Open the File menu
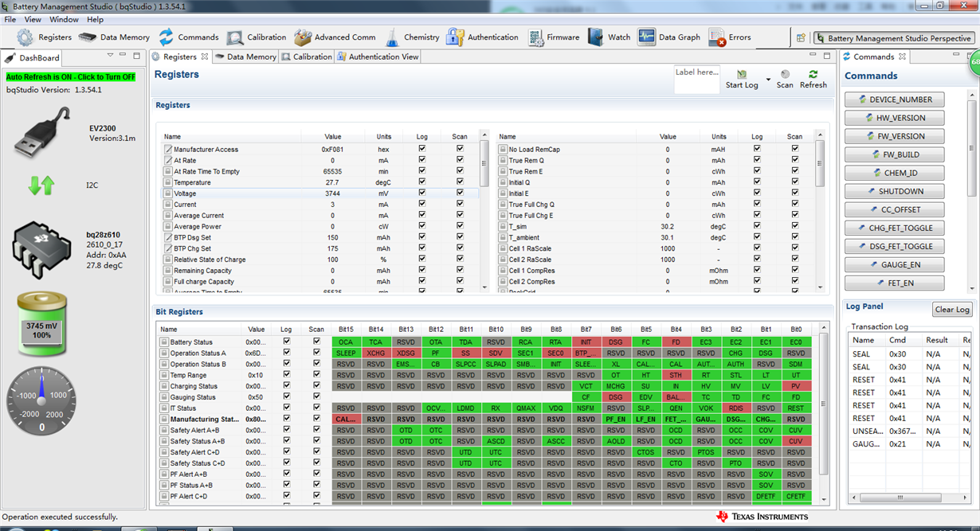Viewport: 980px width, 531px height. click(10, 19)
